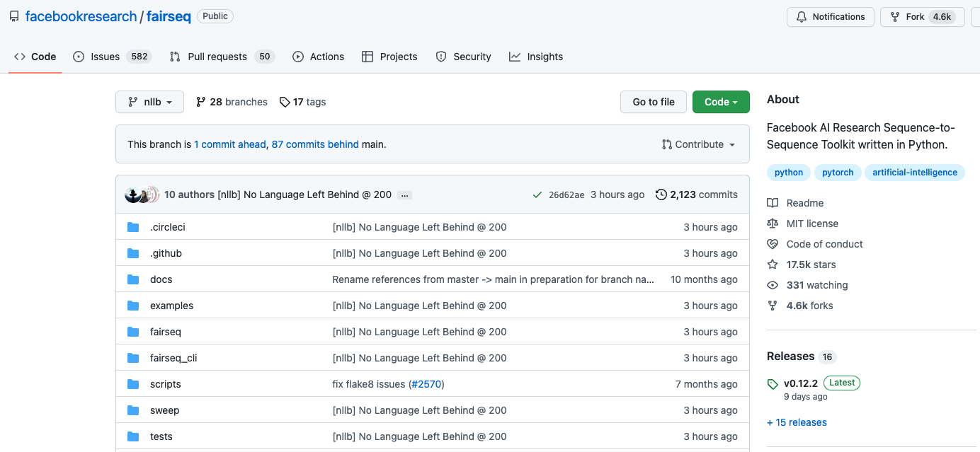The image size is (980, 452).
Task: Click the author avatars next to 10 authors
Action: coord(142,195)
